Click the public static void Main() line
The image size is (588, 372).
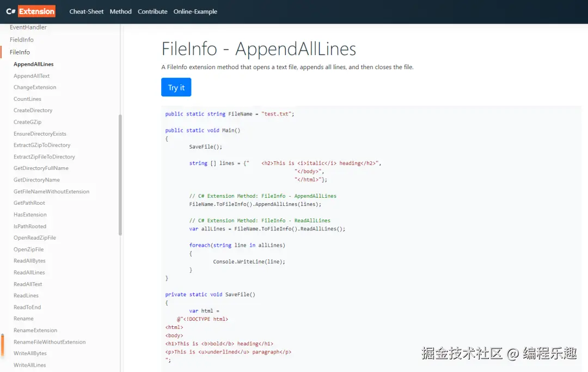[x=203, y=130]
